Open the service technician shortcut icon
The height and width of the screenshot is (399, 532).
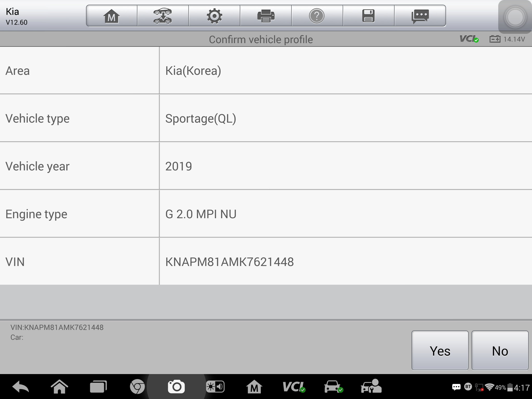(371, 386)
